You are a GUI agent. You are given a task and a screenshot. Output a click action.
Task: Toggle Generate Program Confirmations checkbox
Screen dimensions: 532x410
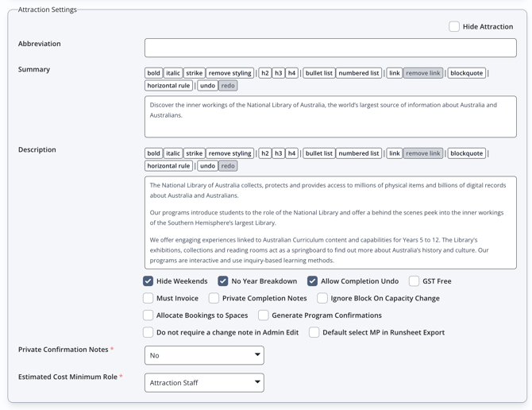click(264, 315)
